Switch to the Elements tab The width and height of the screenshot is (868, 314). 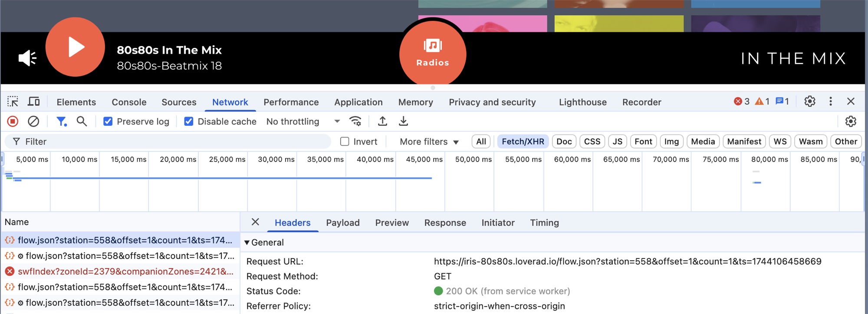click(76, 102)
